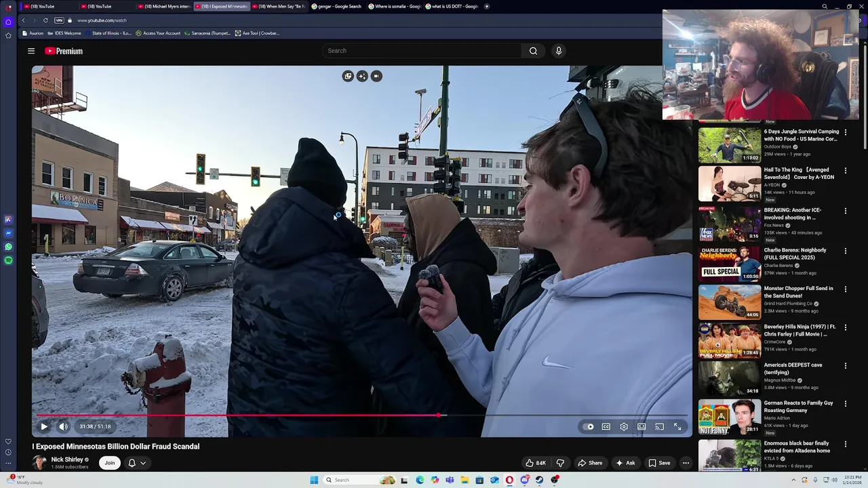
Task: Open Axe Tool Crowbar bookmark
Action: pos(257,33)
